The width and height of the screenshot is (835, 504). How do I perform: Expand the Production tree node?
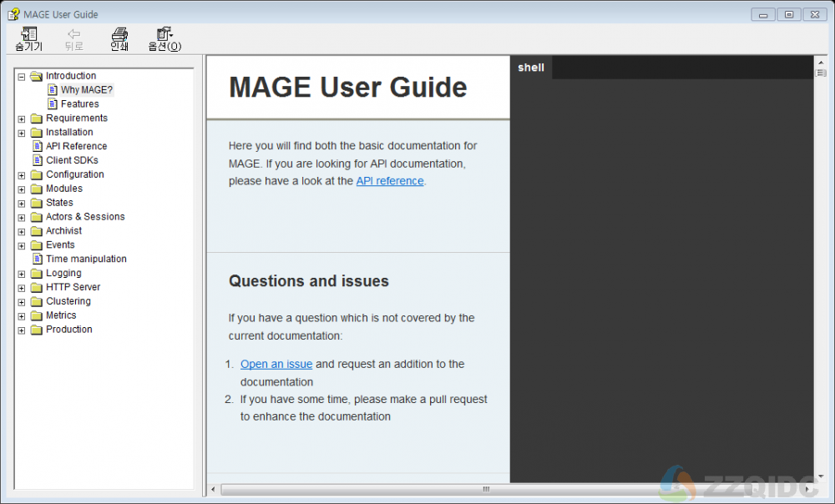(22, 330)
